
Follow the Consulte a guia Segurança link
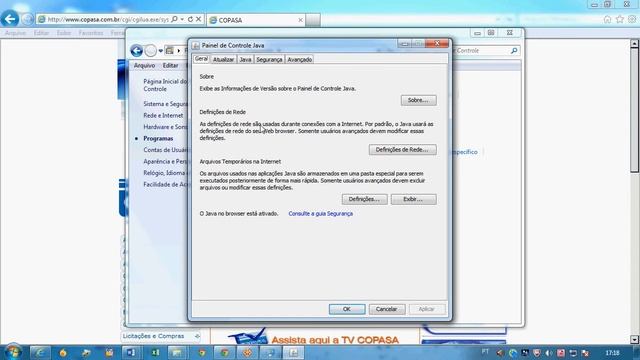320,213
